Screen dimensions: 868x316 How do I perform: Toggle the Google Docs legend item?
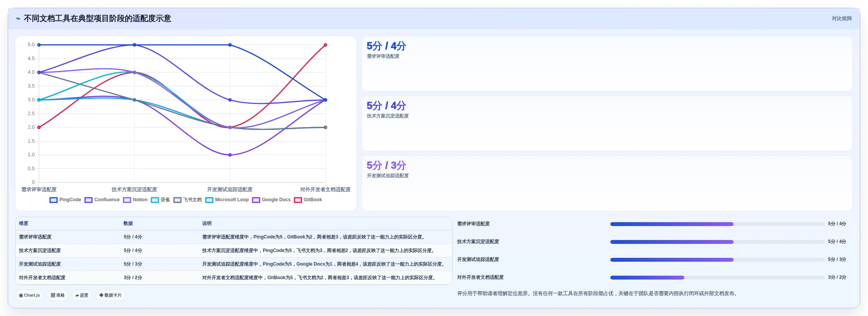(271, 200)
